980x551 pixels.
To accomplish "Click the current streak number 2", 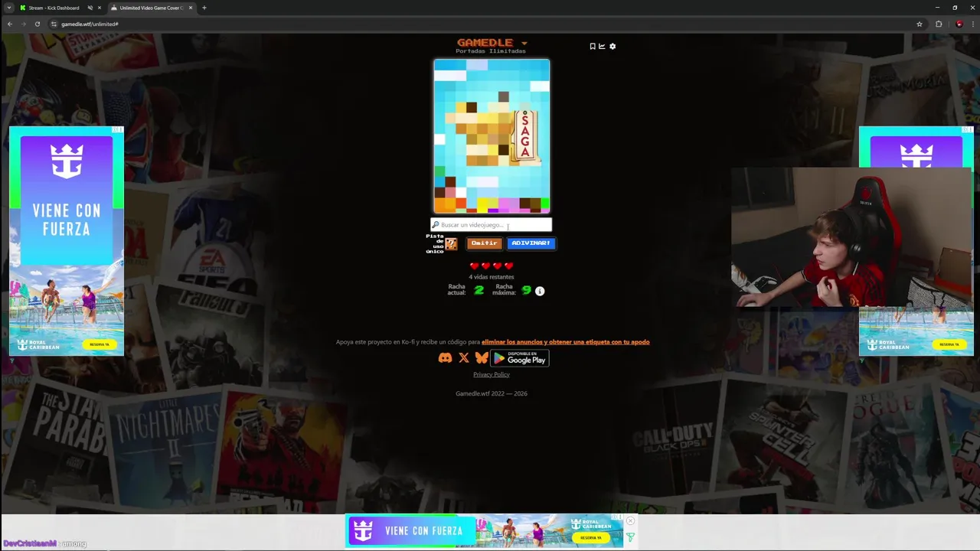I will click(479, 290).
